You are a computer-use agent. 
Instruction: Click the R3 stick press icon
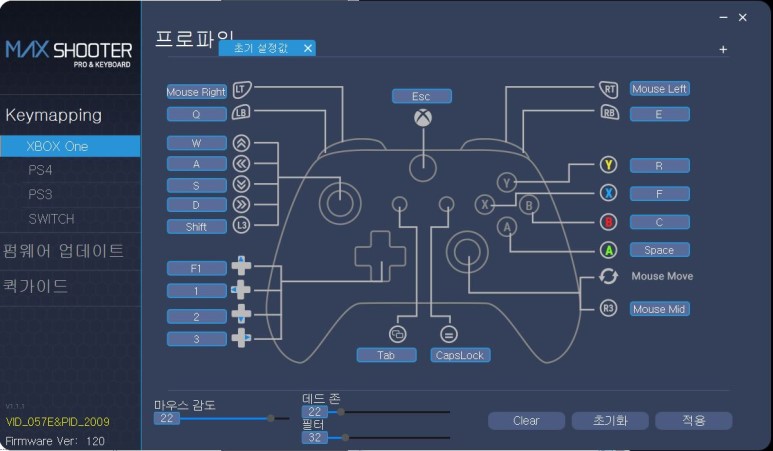pos(608,309)
